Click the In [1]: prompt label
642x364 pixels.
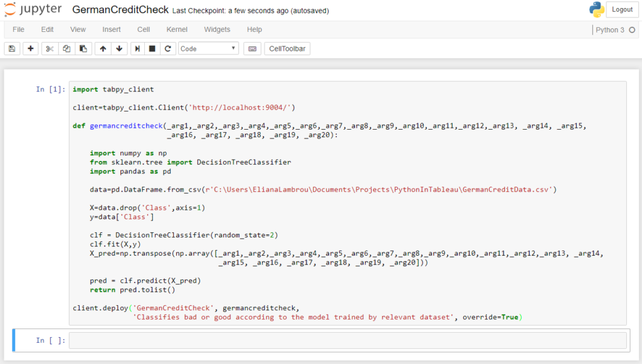(50, 89)
